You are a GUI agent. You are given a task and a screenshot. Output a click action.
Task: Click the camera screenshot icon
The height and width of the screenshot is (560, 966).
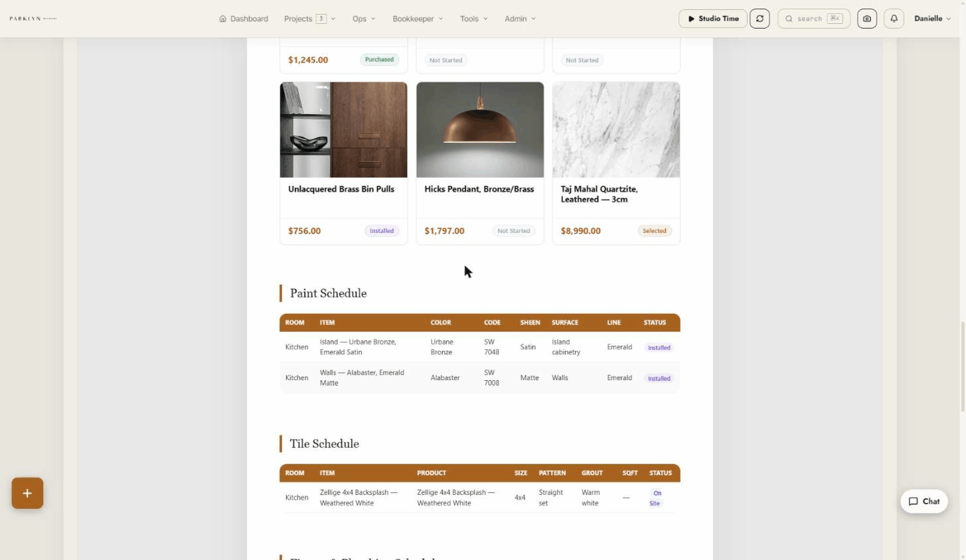pos(866,19)
